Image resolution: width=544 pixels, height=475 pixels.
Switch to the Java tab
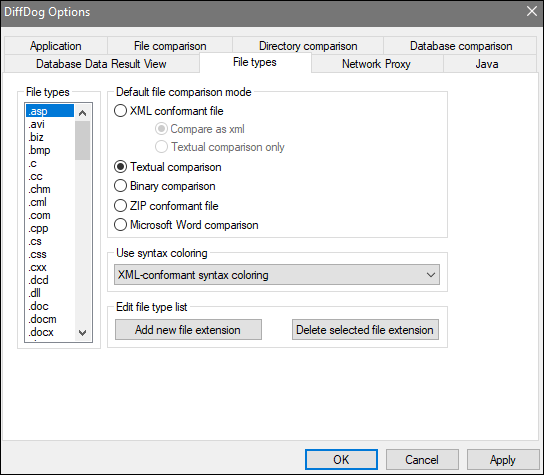click(487, 64)
